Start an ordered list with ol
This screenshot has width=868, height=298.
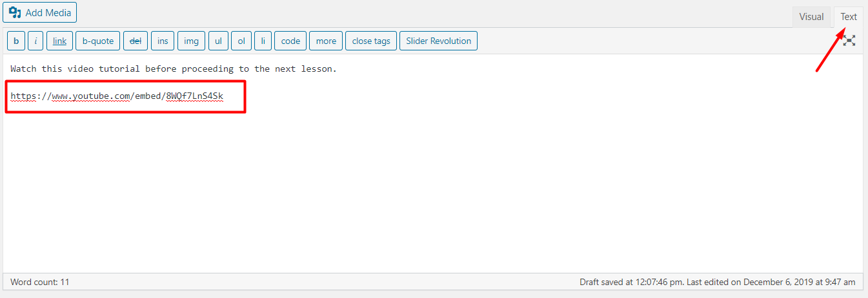pos(241,41)
